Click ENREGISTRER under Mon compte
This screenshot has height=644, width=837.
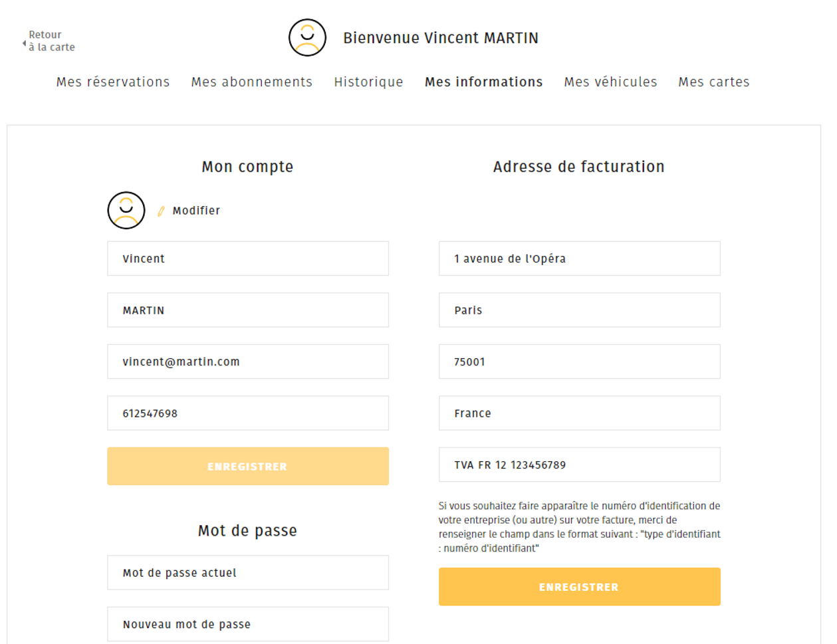point(247,466)
